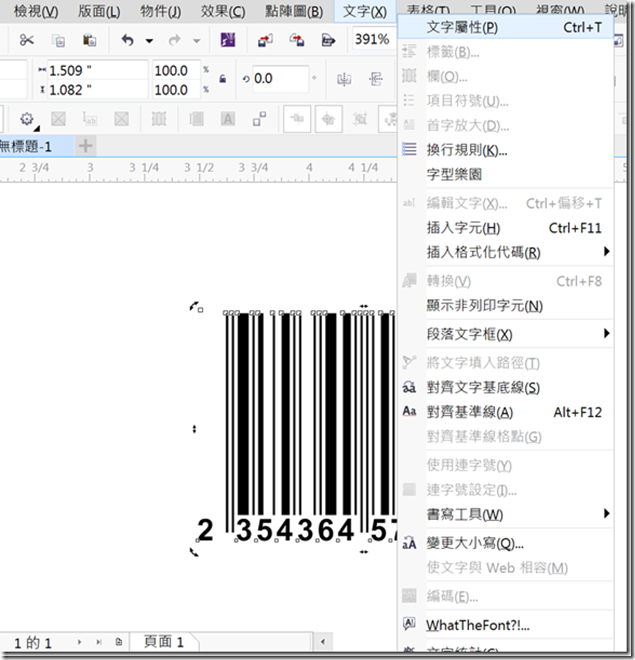Open the 檢視(V) menu
Screen dimensions: 635x660
(x=36, y=11)
